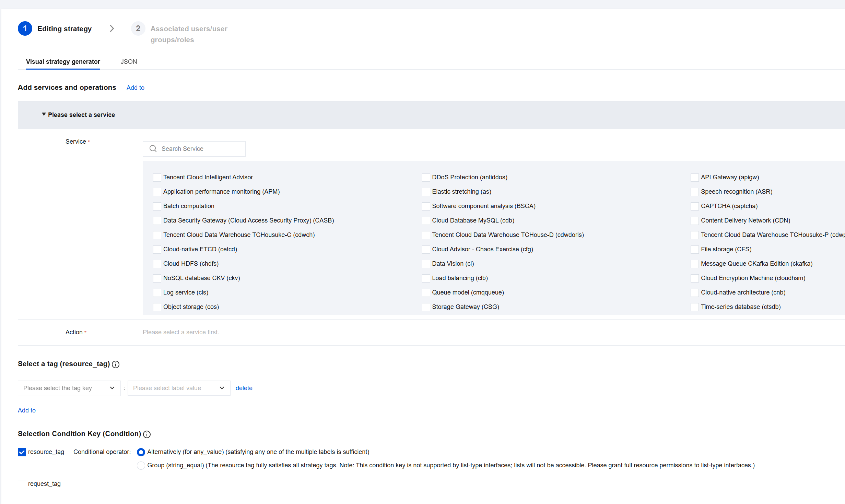
Task: Switch to the JSON tab
Action: coord(129,62)
